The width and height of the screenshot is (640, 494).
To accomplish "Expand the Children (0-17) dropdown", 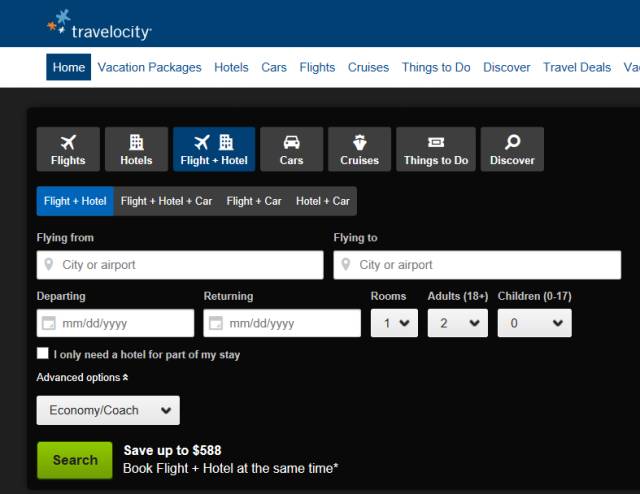I will point(534,323).
